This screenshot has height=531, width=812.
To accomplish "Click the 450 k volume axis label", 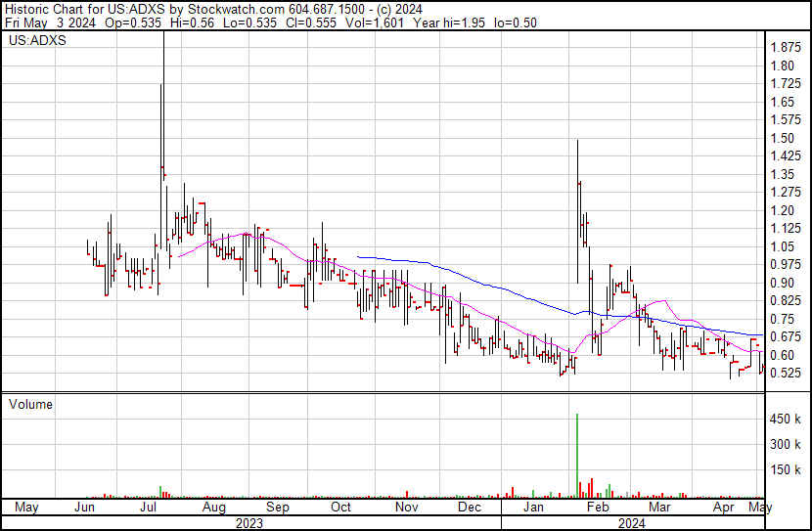I will [786, 420].
